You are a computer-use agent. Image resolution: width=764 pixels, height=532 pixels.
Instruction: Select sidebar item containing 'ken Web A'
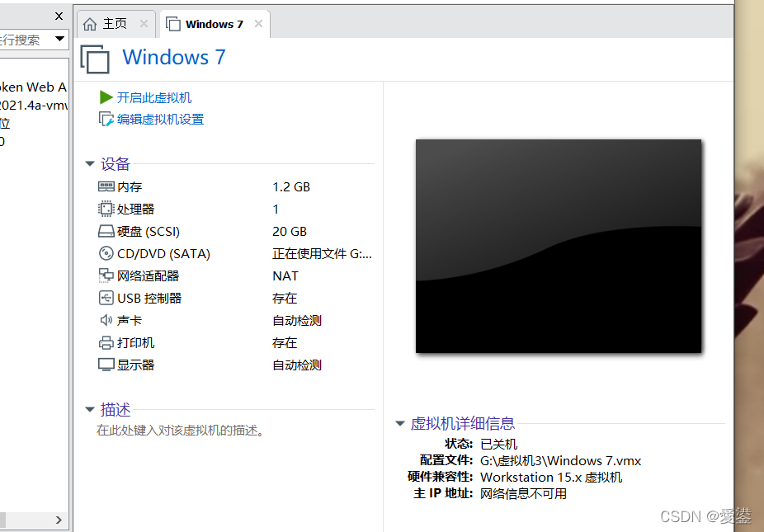(x=33, y=87)
